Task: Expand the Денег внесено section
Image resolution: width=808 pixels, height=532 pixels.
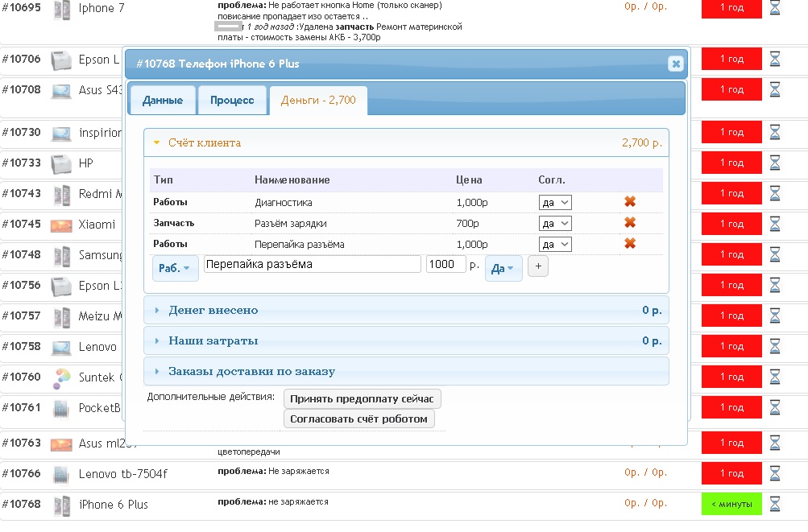Action: pyautogui.click(x=213, y=310)
